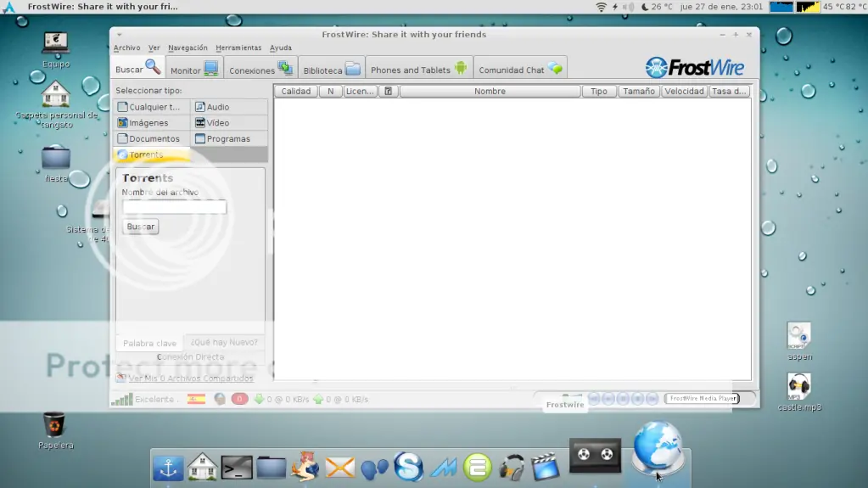Sort results by N column
The height and width of the screenshot is (488, 868).
pos(330,92)
